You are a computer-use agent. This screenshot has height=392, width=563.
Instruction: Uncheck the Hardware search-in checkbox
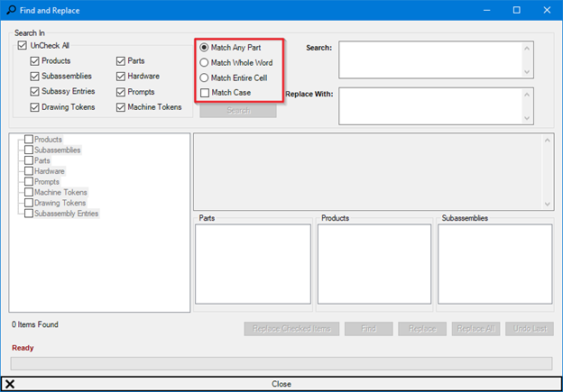(121, 76)
